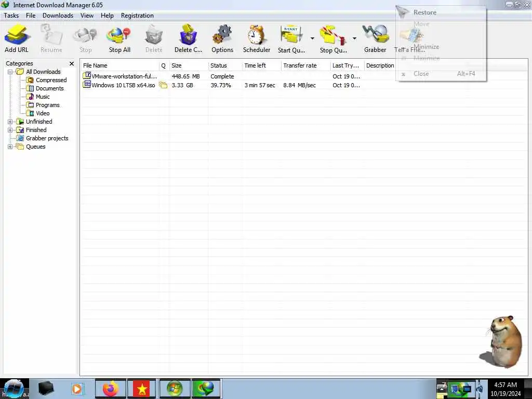Click the greyed Stop toolbar icon

[85, 35]
